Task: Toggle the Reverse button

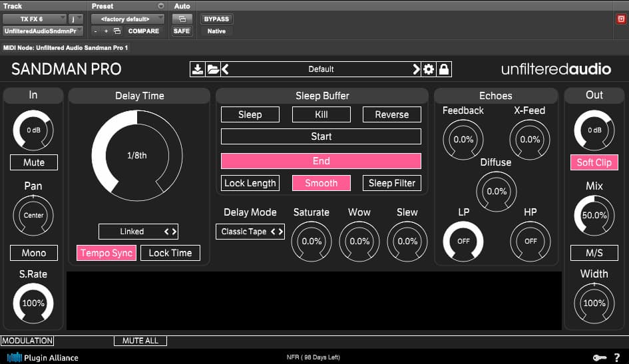Action: click(392, 114)
